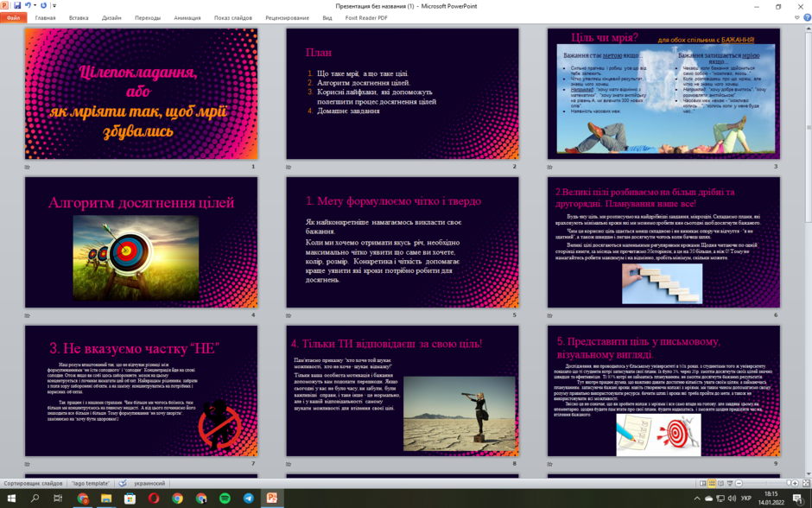This screenshot has width=812, height=508.
Task: Click the animation star icon under slide 5
Action: (289, 315)
